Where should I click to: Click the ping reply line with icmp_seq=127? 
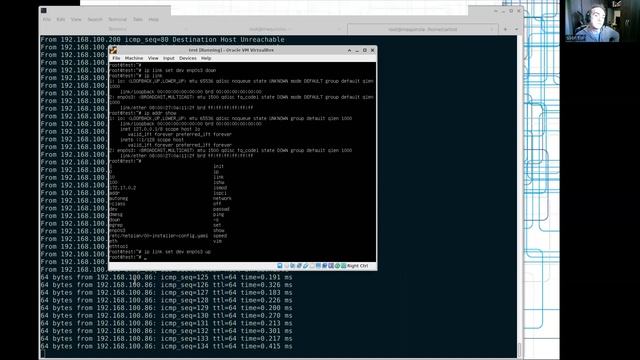click(167, 293)
